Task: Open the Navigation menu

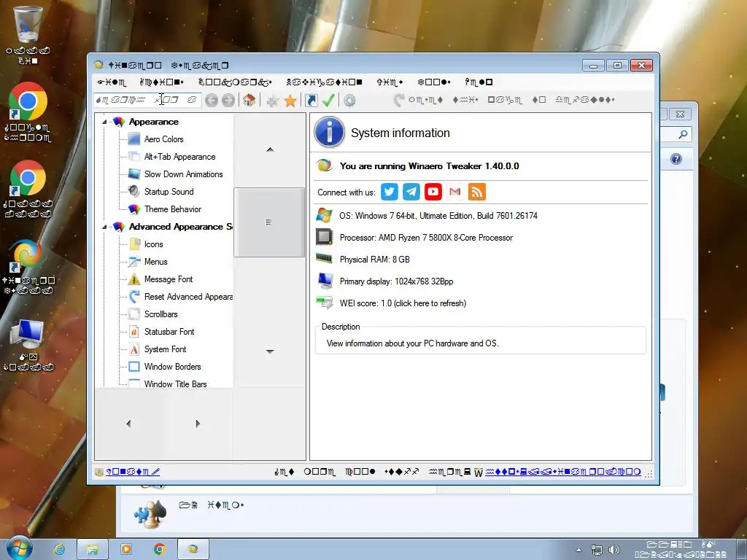Action: pyautogui.click(x=325, y=82)
